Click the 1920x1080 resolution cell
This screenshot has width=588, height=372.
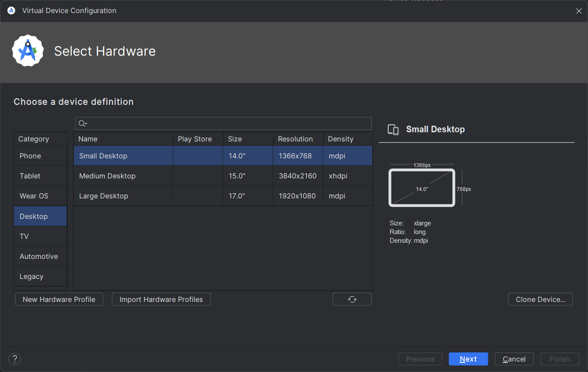coord(298,196)
